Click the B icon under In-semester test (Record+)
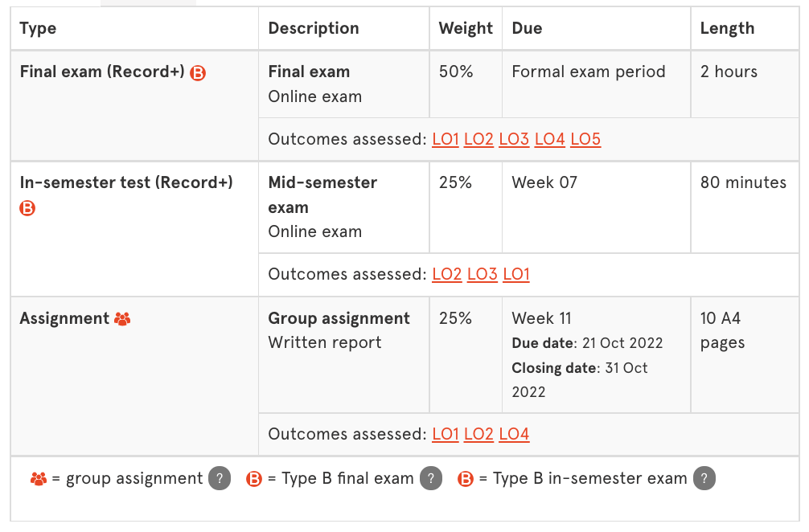 tap(27, 207)
